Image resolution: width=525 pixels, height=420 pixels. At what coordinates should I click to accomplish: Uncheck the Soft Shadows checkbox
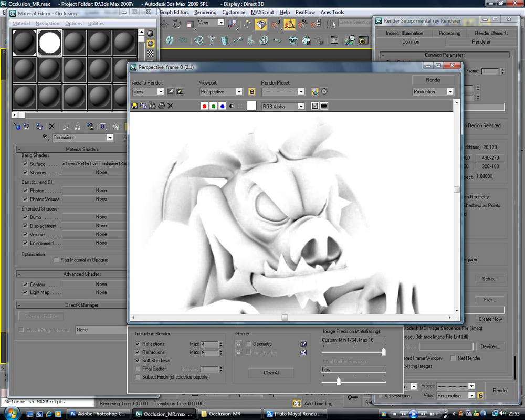point(138,361)
